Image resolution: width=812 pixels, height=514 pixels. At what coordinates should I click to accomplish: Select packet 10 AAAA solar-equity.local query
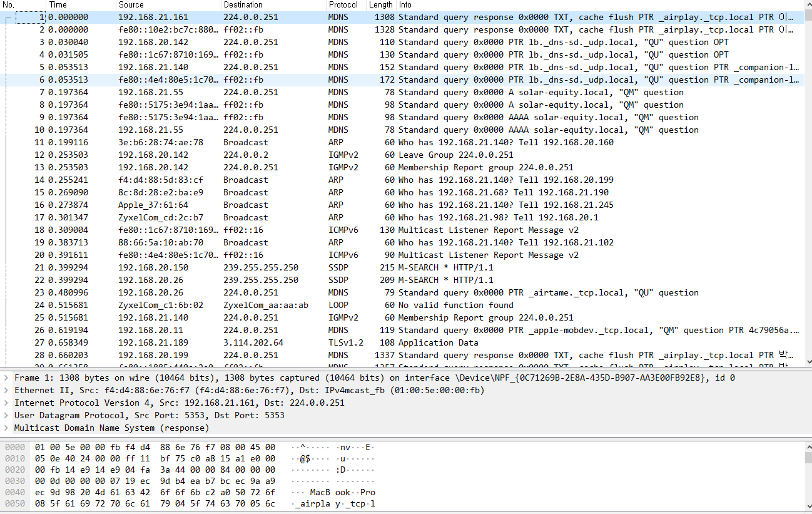click(x=402, y=130)
